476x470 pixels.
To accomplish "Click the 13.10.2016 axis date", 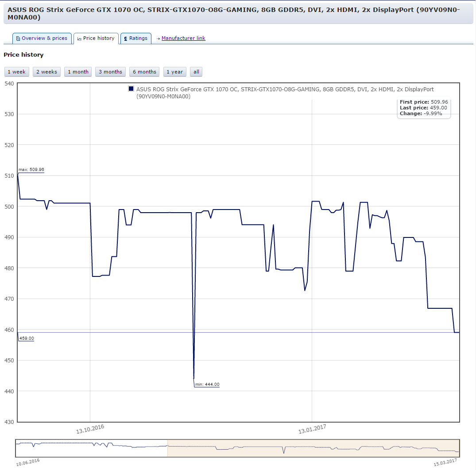I will [90, 429].
